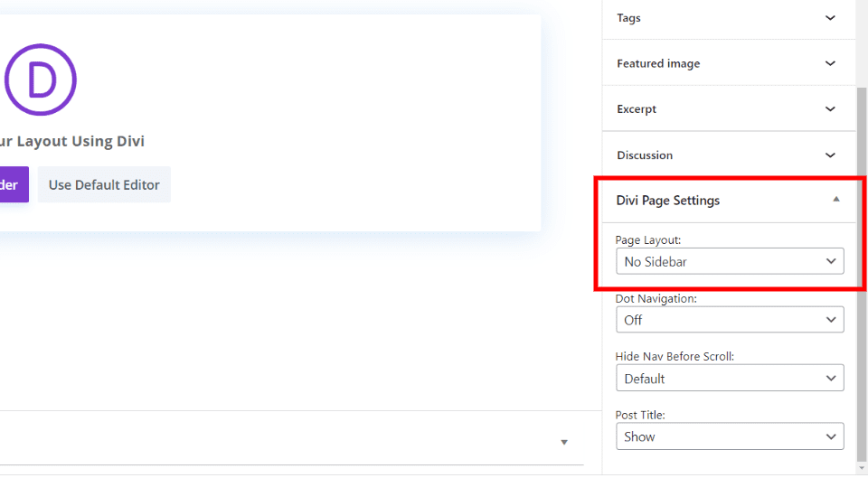Expand the Featured image panel
Viewport: 868px width, 478px height.
(x=729, y=63)
